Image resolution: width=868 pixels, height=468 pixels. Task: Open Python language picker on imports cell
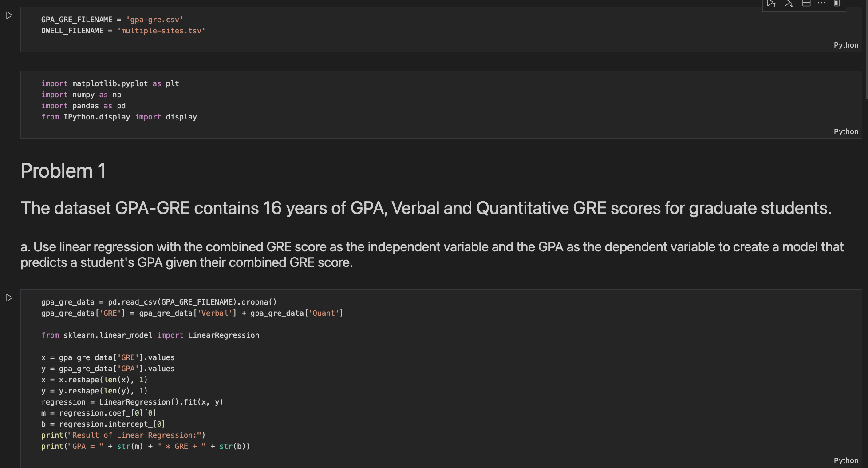(x=845, y=131)
